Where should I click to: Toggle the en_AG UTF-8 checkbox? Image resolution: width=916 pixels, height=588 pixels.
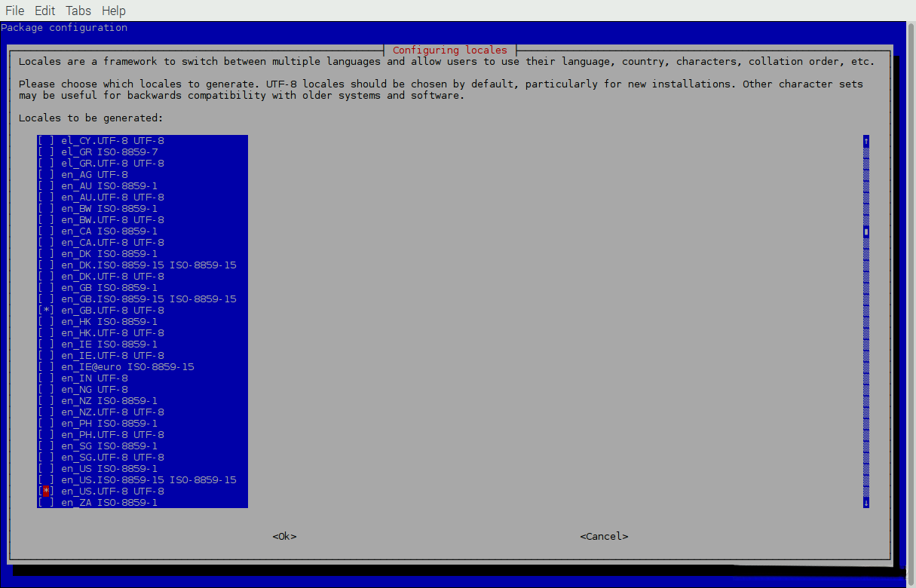(x=46, y=175)
